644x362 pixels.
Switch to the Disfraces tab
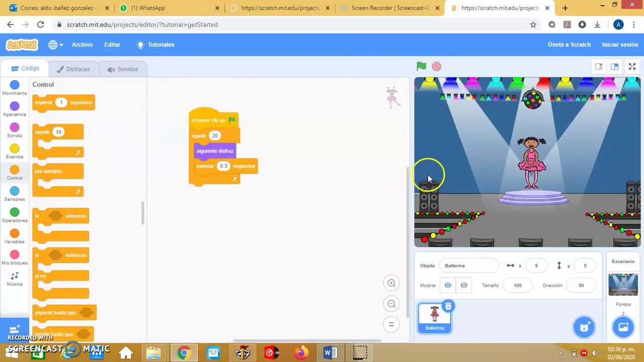73,69
